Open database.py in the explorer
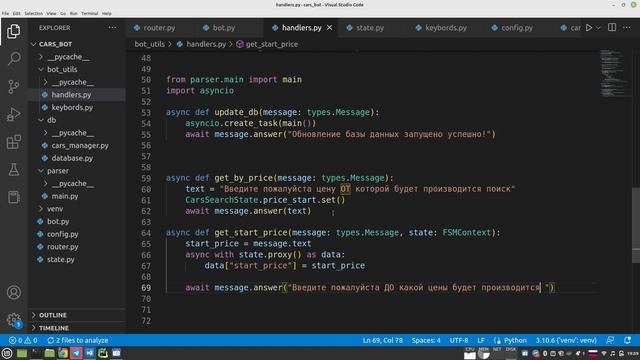 (x=72, y=158)
